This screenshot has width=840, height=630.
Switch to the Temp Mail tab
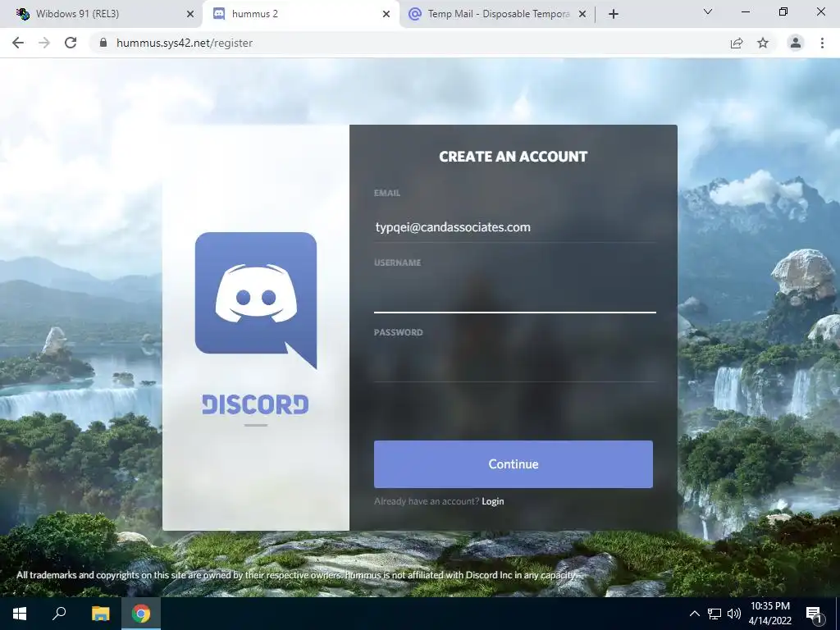(x=497, y=14)
